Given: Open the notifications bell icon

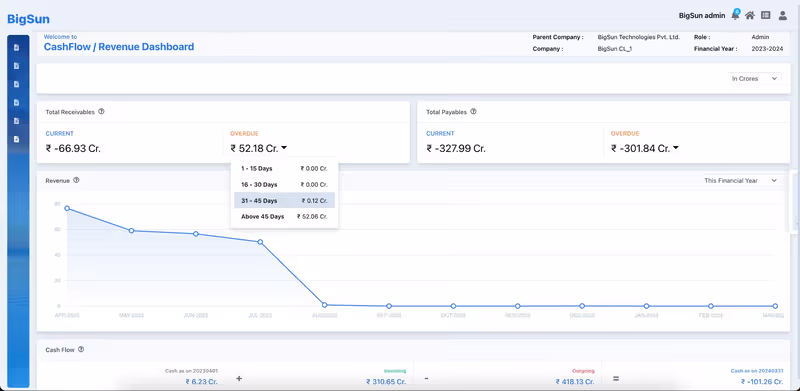Looking at the screenshot, I should (735, 15).
